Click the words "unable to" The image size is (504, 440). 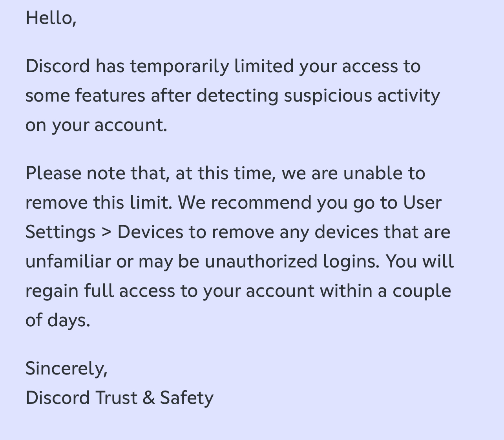pos(384,173)
